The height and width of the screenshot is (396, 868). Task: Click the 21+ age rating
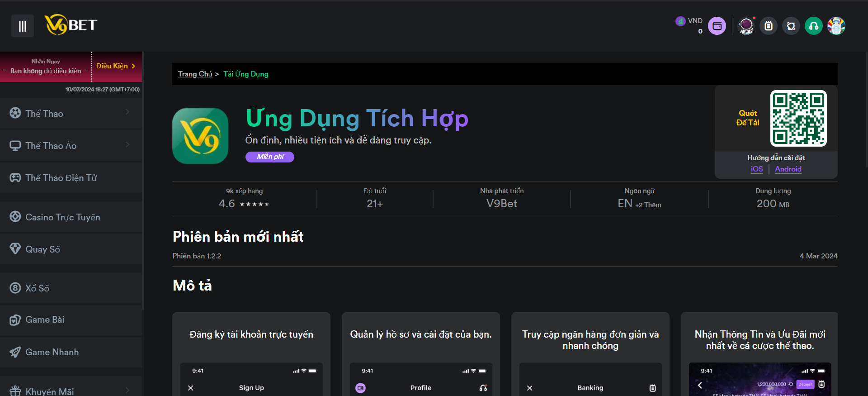(375, 204)
